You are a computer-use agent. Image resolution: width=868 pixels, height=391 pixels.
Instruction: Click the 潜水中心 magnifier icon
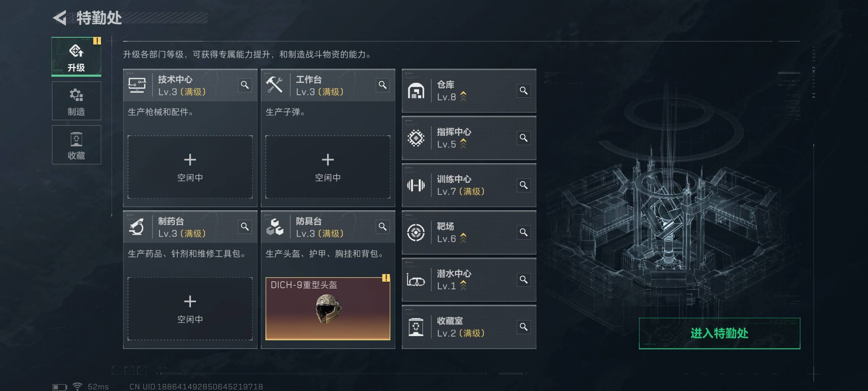524,280
